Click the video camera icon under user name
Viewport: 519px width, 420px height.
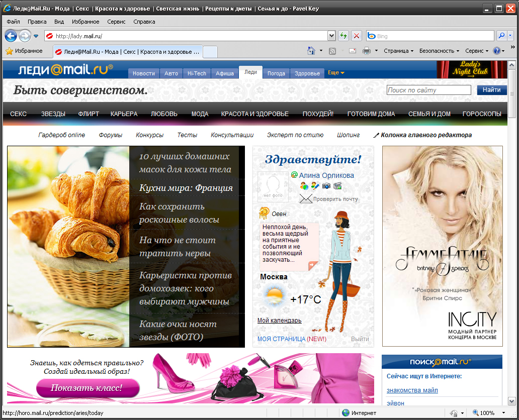[337, 186]
